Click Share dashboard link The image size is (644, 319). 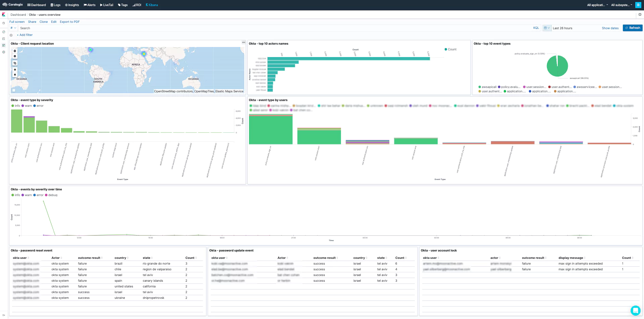point(32,22)
